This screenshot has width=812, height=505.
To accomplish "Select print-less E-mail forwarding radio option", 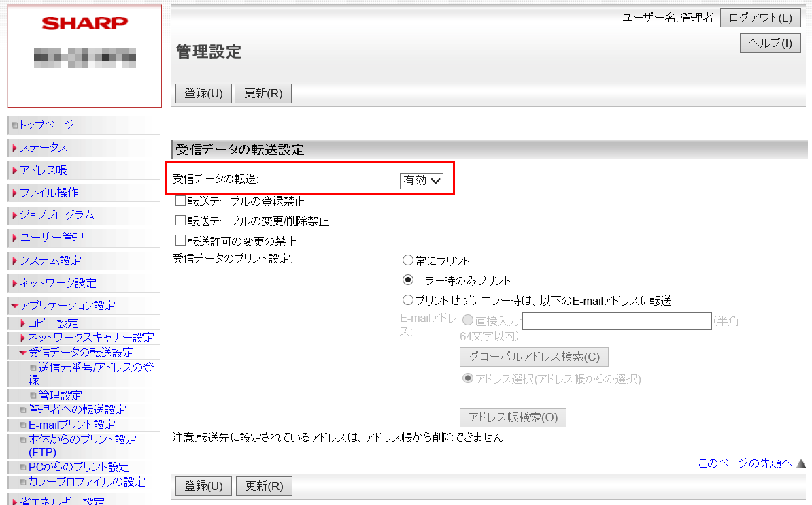I will [408, 299].
